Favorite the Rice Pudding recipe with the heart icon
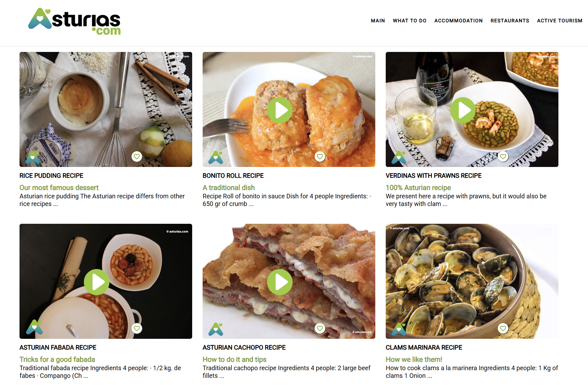The image size is (588, 389). (x=137, y=157)
